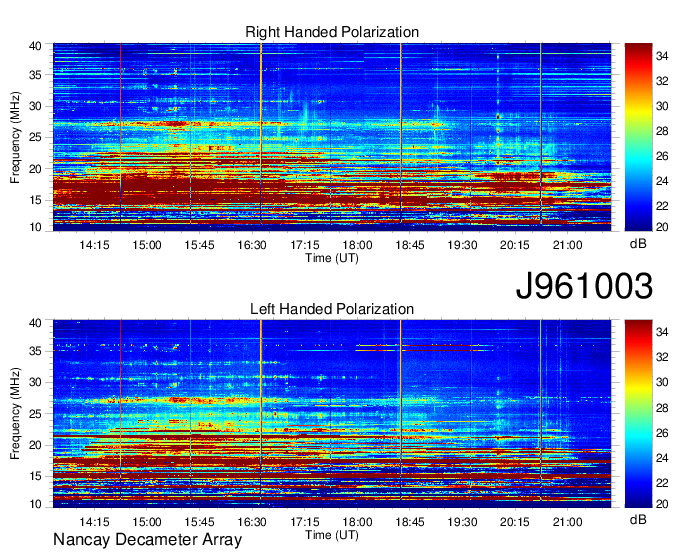Select the 16:30 time tick of the left-handed plot
The image size is (680, 552).
pos(252,521)
